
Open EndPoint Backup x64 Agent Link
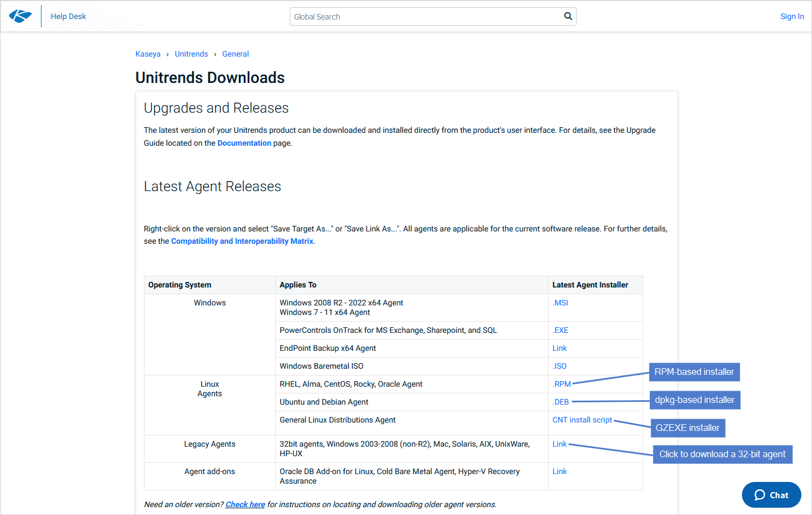(559, 348)
